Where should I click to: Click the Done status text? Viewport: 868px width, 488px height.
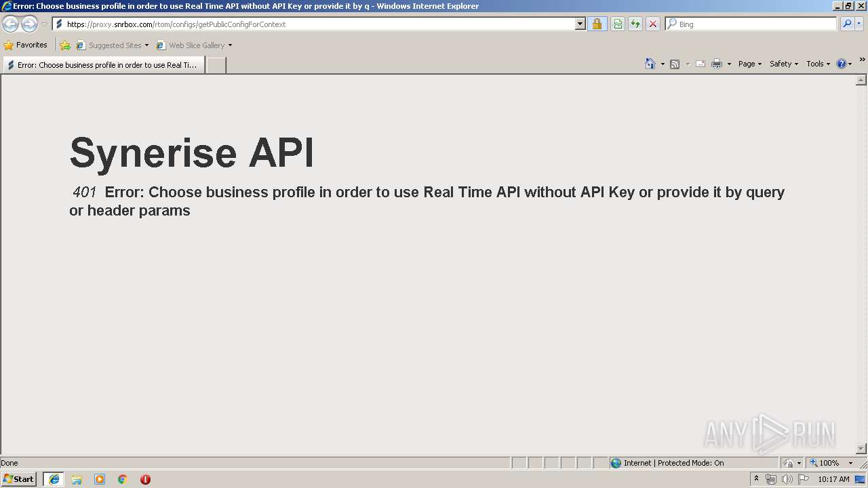pyautogui.click(x=9, y=463)
